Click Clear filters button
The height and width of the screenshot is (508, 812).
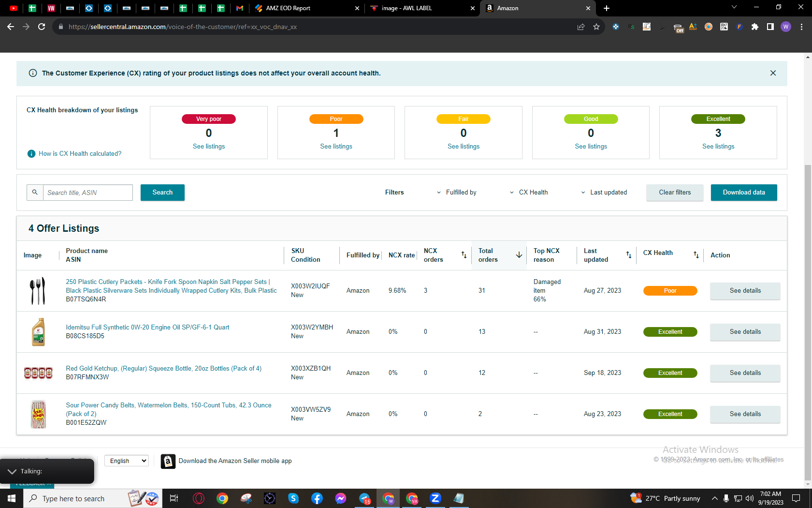click(x=675, y=193)
